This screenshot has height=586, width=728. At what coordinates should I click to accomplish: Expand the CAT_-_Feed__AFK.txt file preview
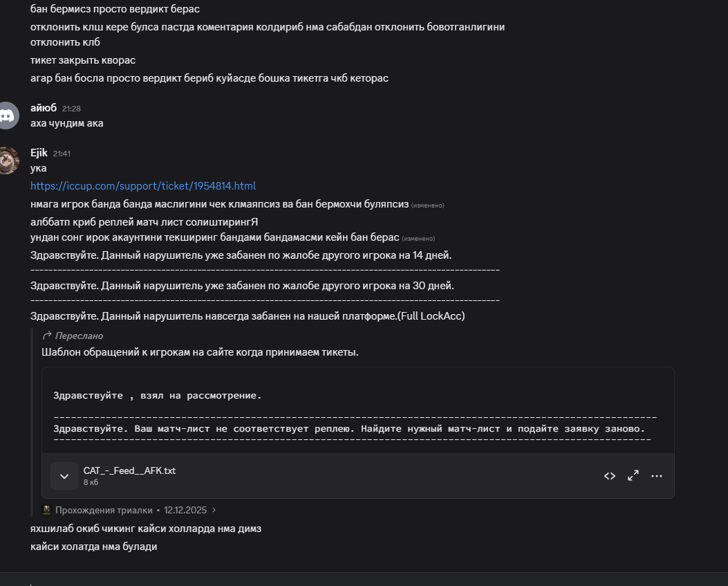coord(64,476)
